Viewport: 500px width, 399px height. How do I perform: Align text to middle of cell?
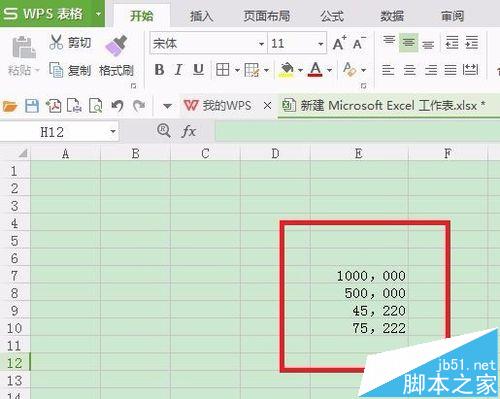pyautogui.click(x=408, y=42)
